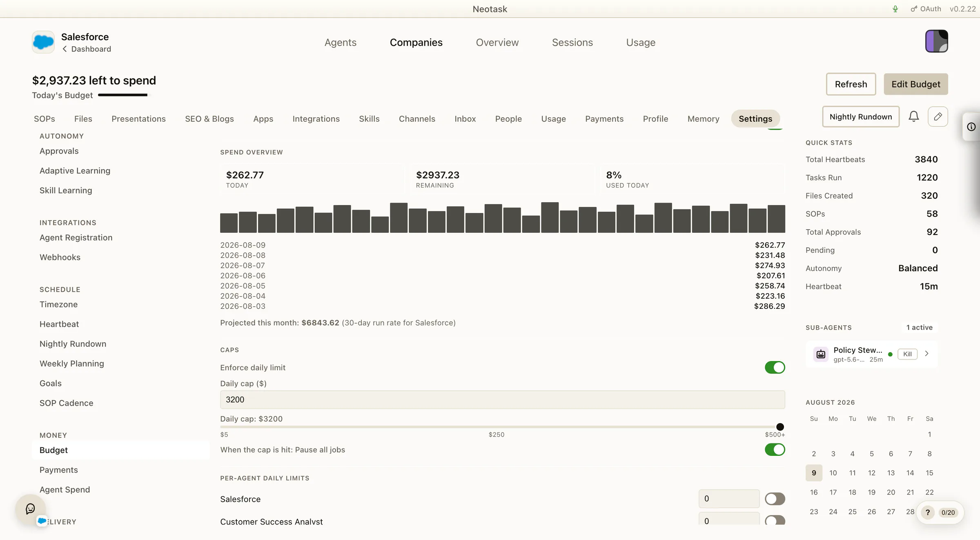This screenshot has width=980, height=540.
Task: Select the Settings tab
Action: pos(755,119)
